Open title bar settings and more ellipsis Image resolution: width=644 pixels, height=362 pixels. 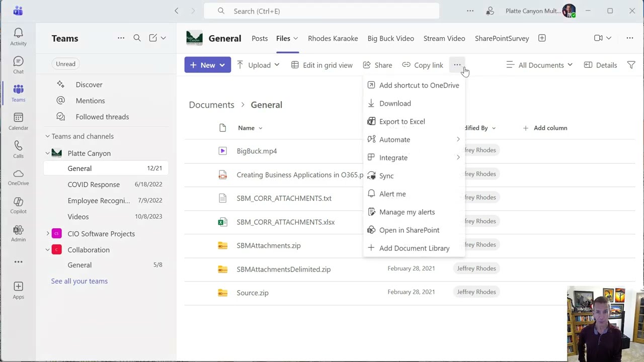470,11
